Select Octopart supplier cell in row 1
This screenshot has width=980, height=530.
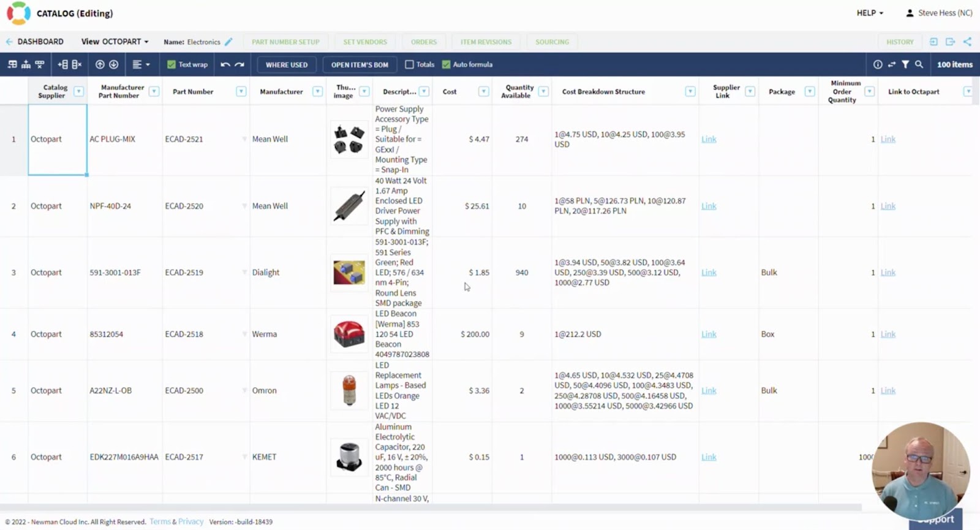(58, 139)
